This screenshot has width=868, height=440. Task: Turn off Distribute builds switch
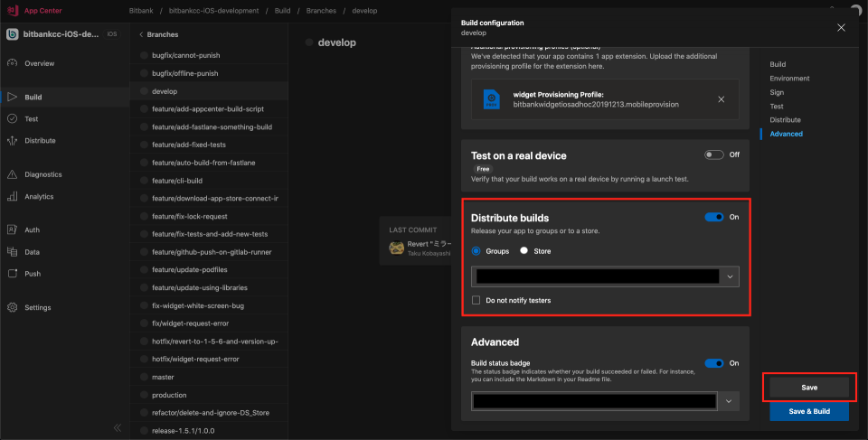click(x=713, y=217)
